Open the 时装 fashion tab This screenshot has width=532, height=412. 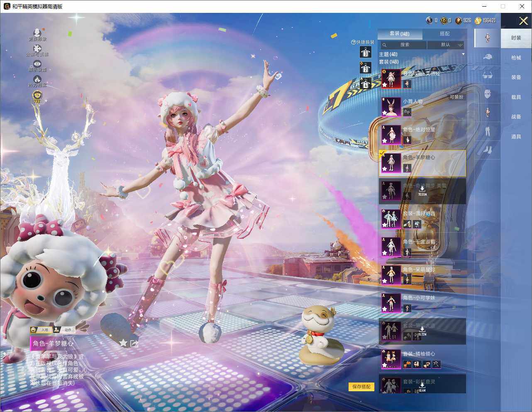click(516, 38)
